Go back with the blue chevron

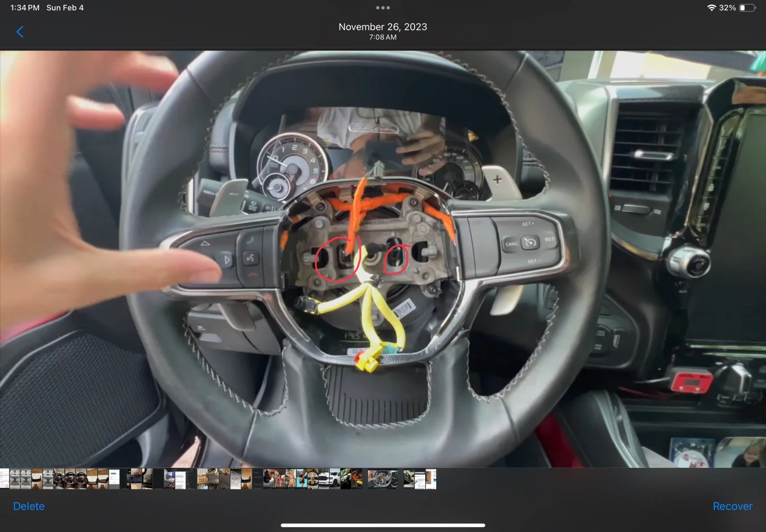tap(20, 32)
